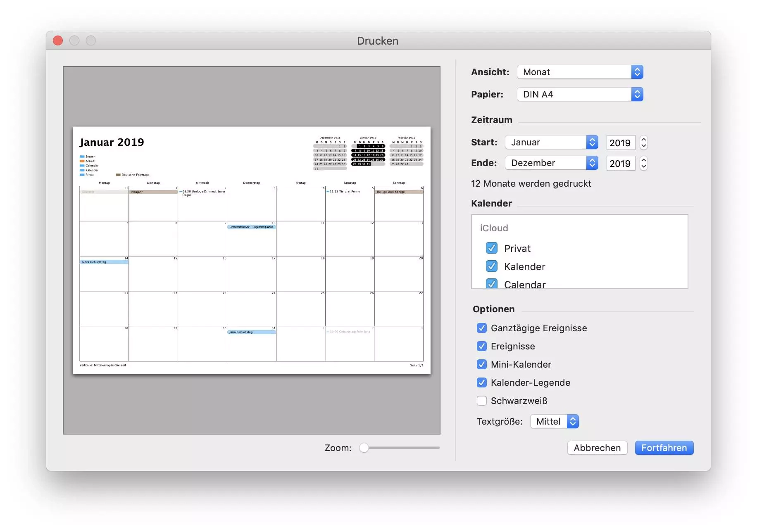Click the Nora Geburtstag event in preview

click(x=104, y=262)
